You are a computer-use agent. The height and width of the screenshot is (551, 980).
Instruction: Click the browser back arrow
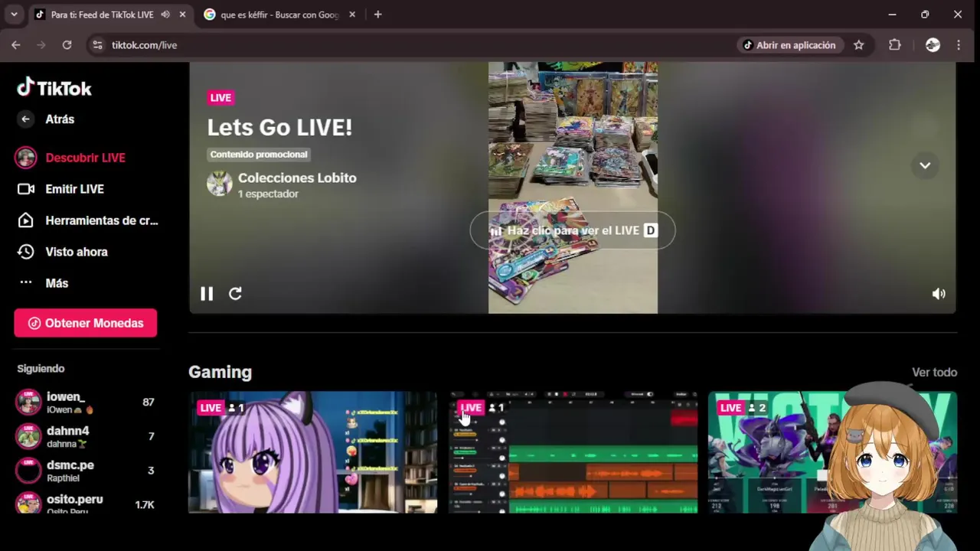16,45
